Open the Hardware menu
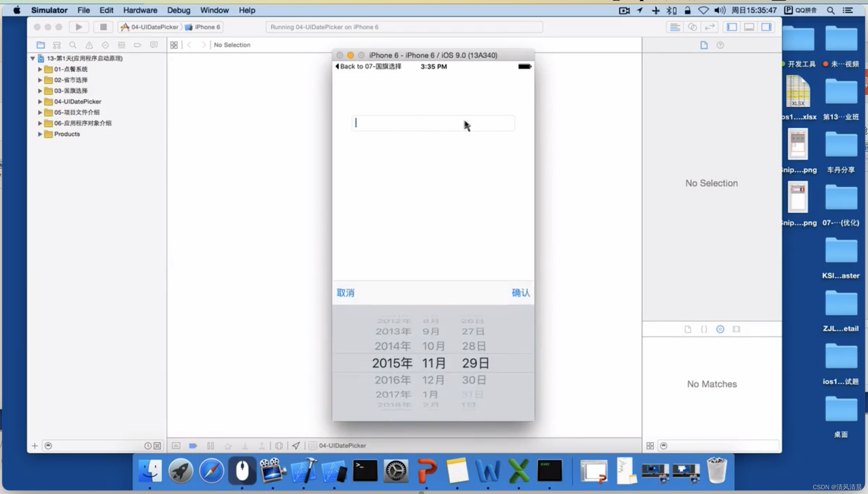This screenshot has width=868, height=494. click(x=140, y=10)
